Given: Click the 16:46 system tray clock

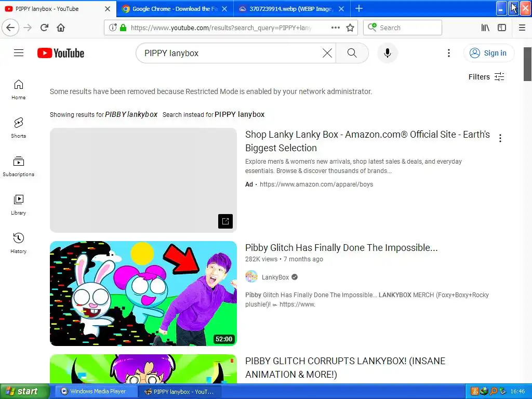Looking at the screenshot, I should click(x=517, y=391).
